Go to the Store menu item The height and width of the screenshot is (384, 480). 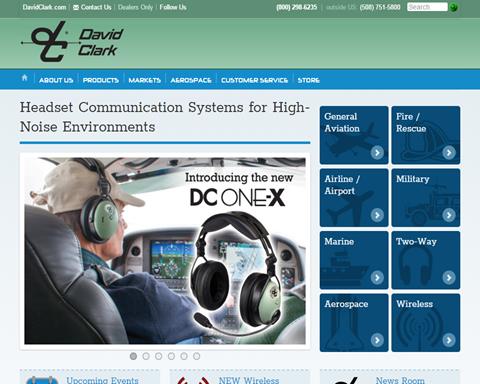pos(309,80)
